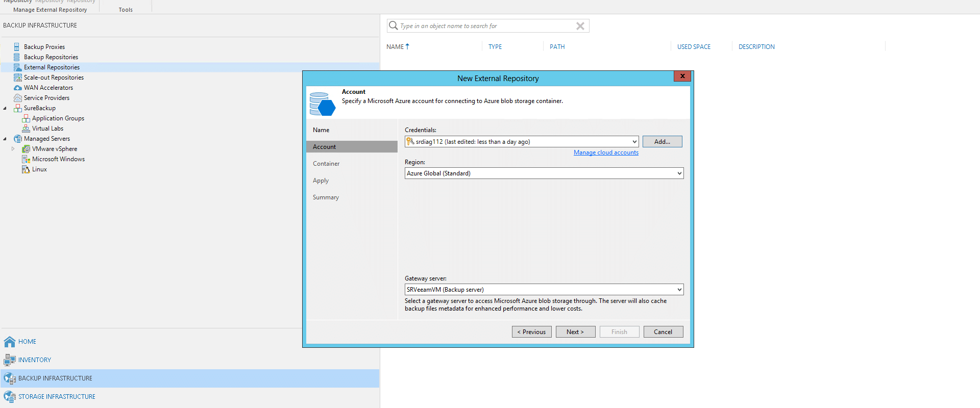Open the Region dropdown
Viewport: 980px width, 408px height.
tap(679, 173)
